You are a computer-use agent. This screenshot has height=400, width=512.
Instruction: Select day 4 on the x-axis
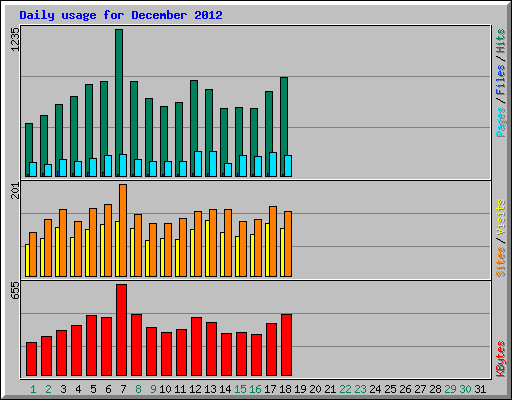click(x=78, y=389)
